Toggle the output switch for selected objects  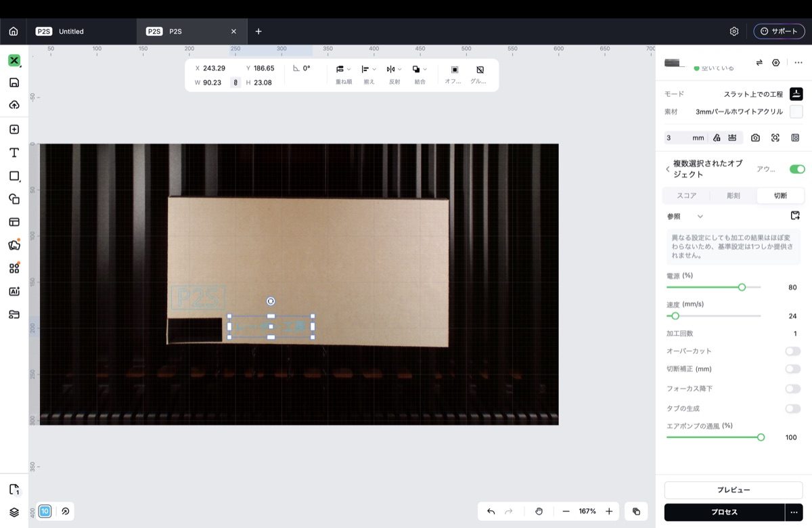797,169
